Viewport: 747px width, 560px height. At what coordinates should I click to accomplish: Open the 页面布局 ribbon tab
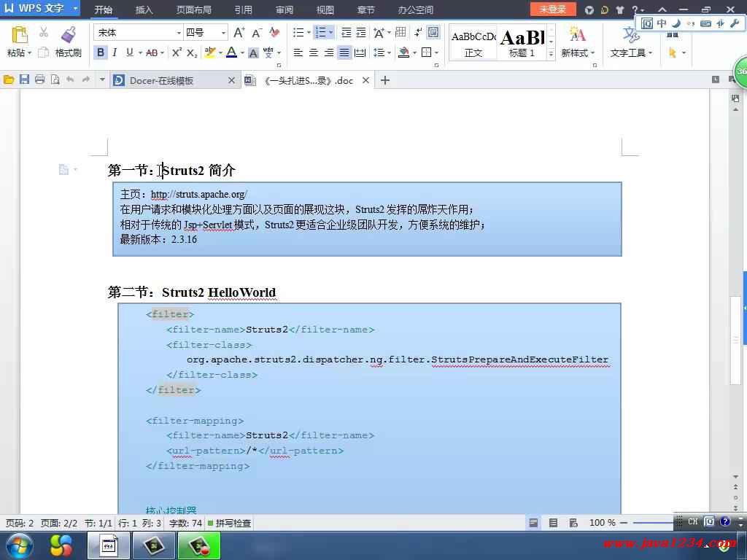193,9
